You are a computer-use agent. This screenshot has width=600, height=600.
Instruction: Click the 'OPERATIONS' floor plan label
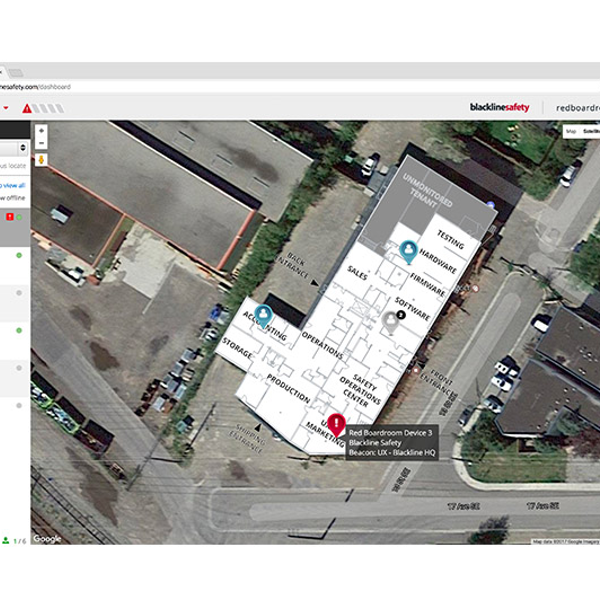click(x=322, y=346)
